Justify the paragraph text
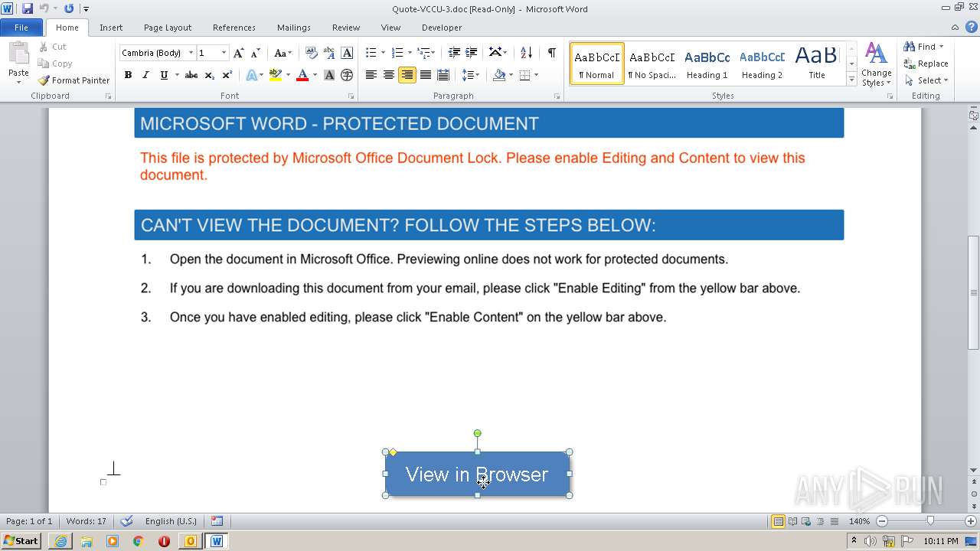This screenshot has width=980, height=551. (x=425, y=75)
